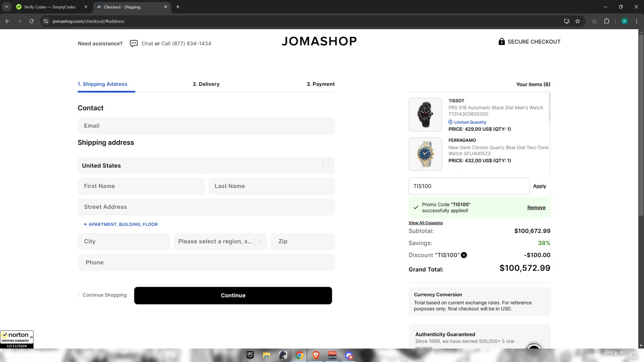
Task: Click into the Zip field
Action: click(303, 241)
